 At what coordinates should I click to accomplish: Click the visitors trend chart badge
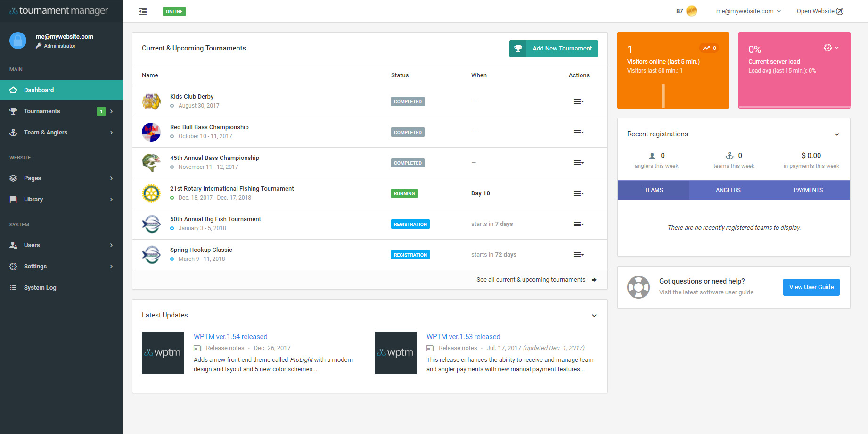point(709,48)
